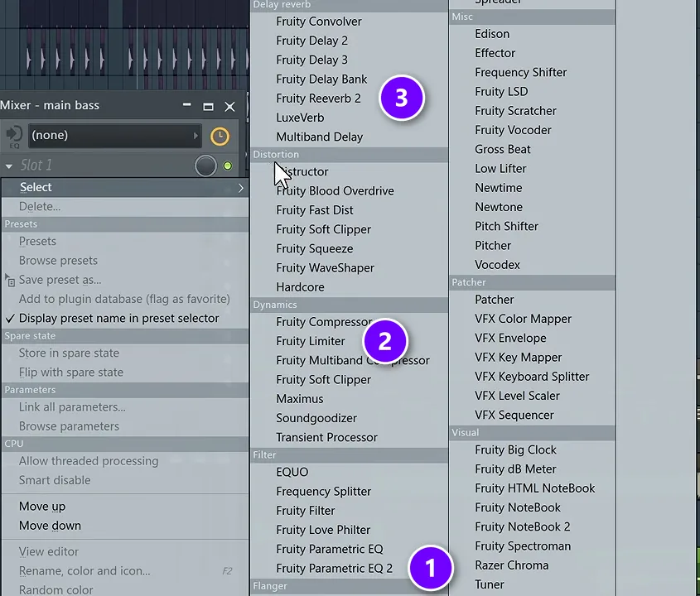Open the (none) preset selector
The height and width of the screenshot is (596, 700).
[x=114, y=136]
